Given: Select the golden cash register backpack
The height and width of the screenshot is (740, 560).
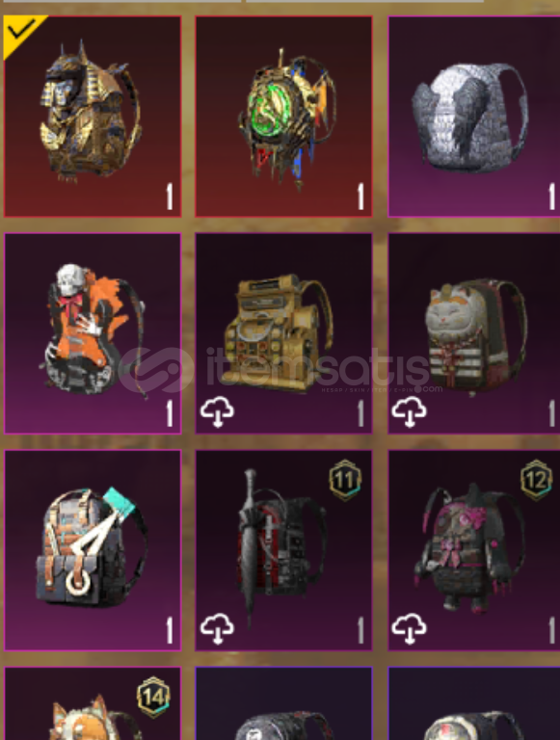Looking at the screenshot, I should 283,333.
